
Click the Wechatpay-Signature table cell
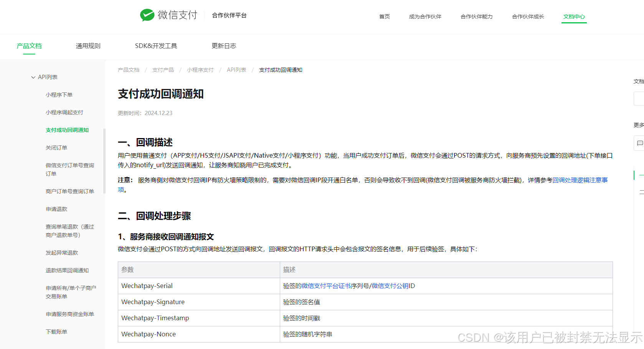pyautogui.click(x=199, y=302)
